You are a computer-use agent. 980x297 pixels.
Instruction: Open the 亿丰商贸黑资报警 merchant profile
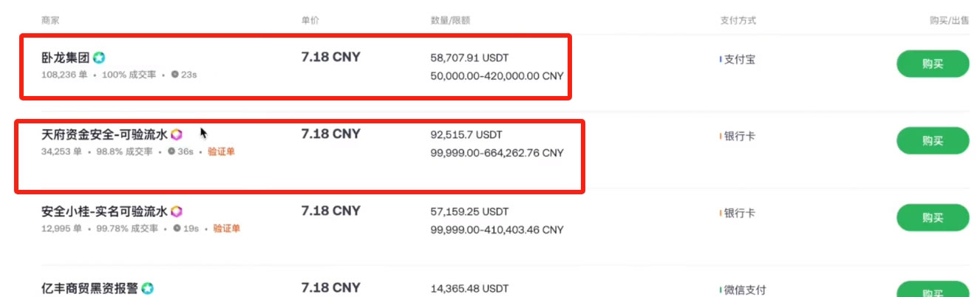(x=89, y=288)
